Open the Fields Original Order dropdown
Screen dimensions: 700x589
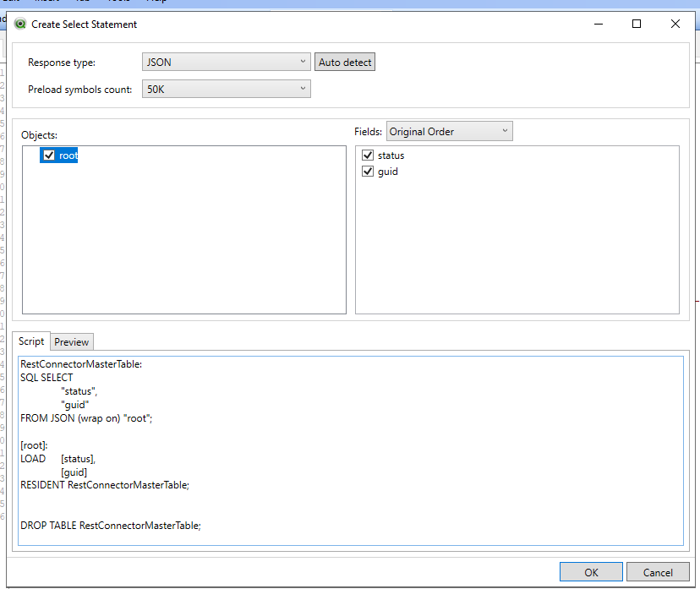(449, 131)
